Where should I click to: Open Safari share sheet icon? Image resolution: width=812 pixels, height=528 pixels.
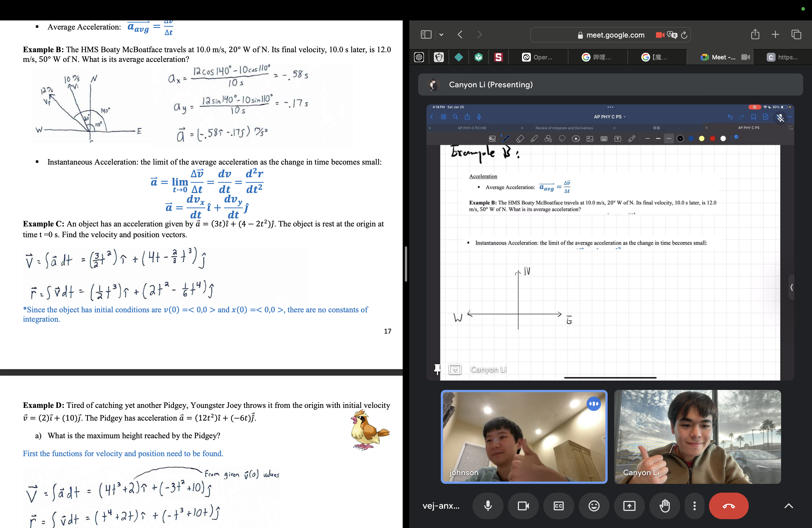click(755, 34)
